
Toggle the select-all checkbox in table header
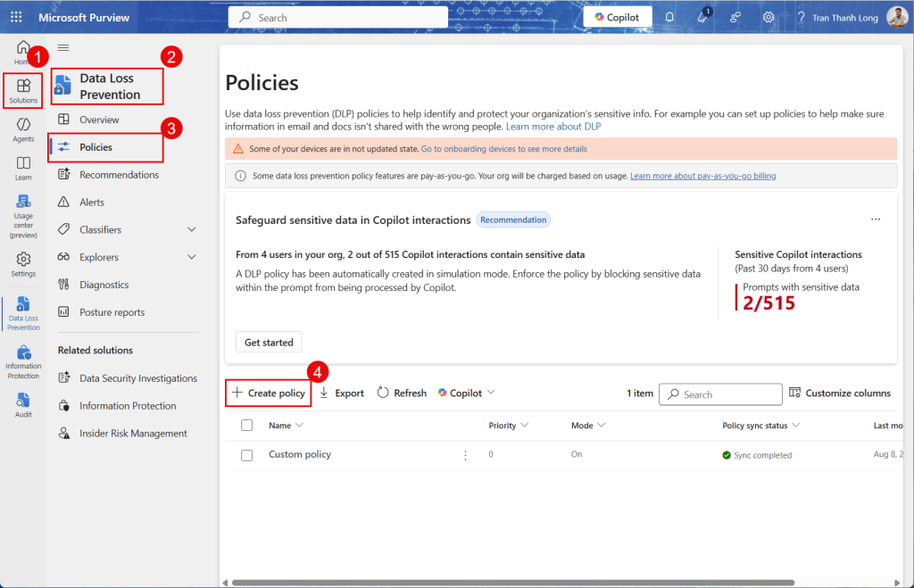click(x=247, y=426)
